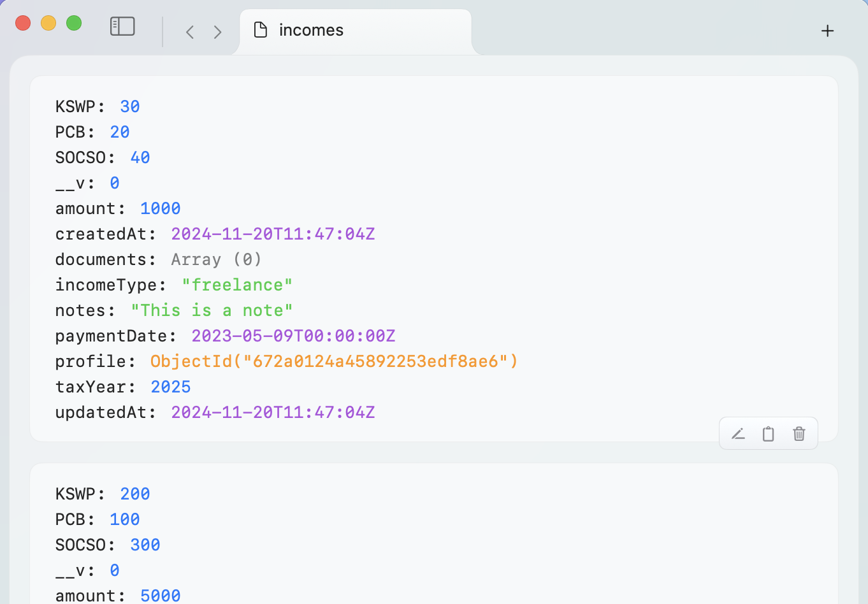Click the taxYear value 2025

tap(170, 387)
